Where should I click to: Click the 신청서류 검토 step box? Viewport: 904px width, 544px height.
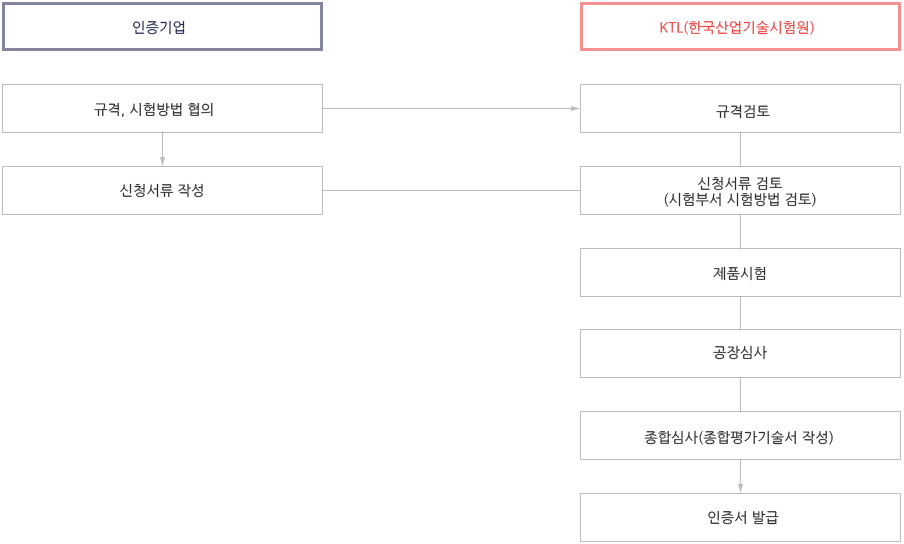click(740, 191)
